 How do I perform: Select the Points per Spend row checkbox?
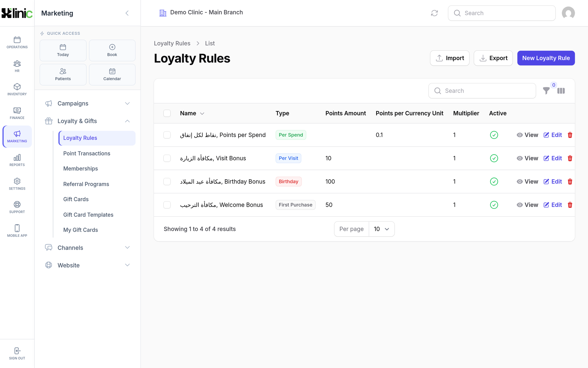[x=167, y=135]
